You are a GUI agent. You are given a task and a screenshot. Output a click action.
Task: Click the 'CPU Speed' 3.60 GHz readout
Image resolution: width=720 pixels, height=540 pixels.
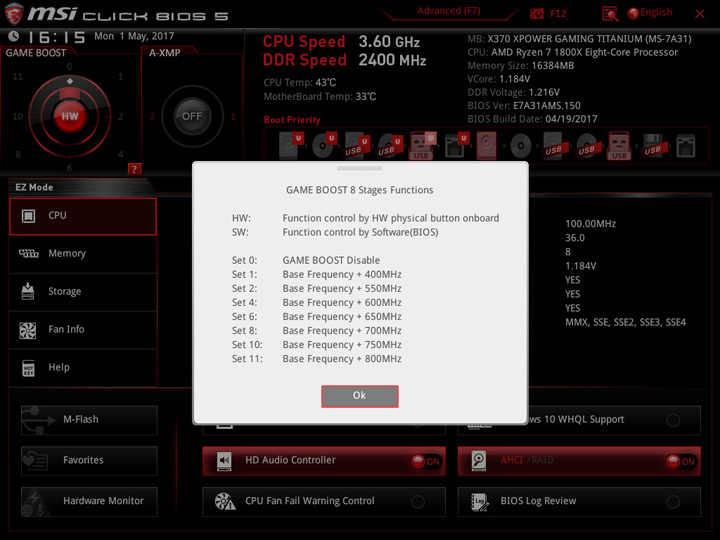coord(341,42)
